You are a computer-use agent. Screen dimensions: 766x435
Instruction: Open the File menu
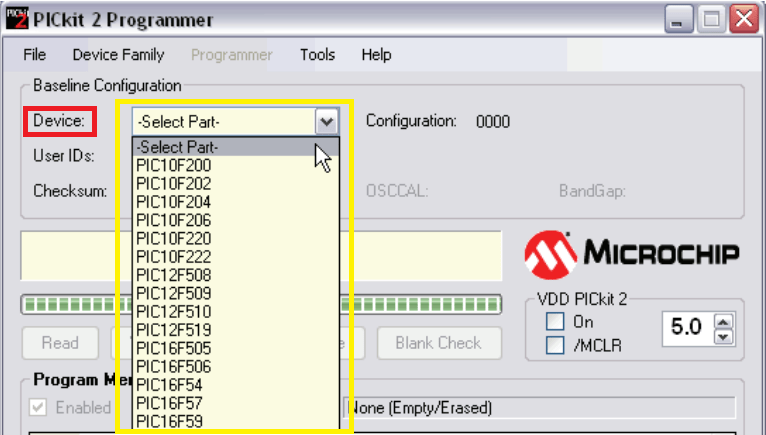click(x=34, y=55)
